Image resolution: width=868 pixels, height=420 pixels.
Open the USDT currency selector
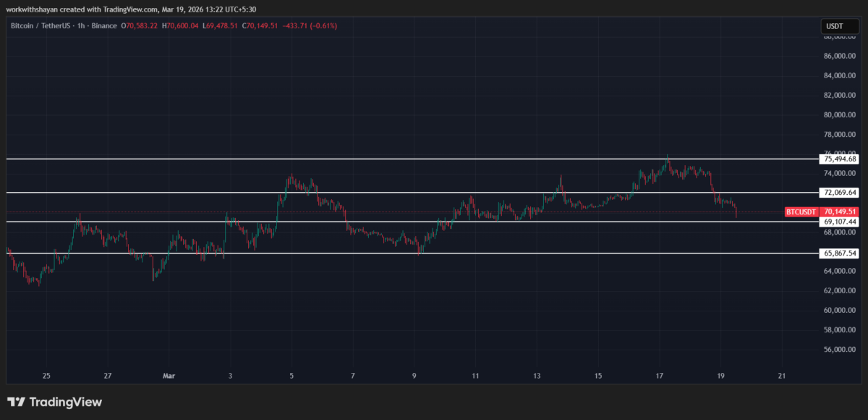(x=835, y=26)
